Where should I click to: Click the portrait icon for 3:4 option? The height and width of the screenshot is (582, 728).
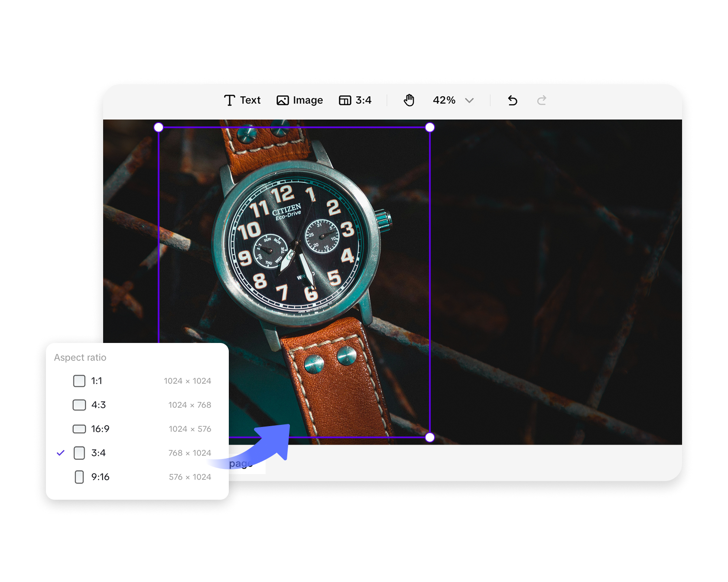click(x=79, y=453)
